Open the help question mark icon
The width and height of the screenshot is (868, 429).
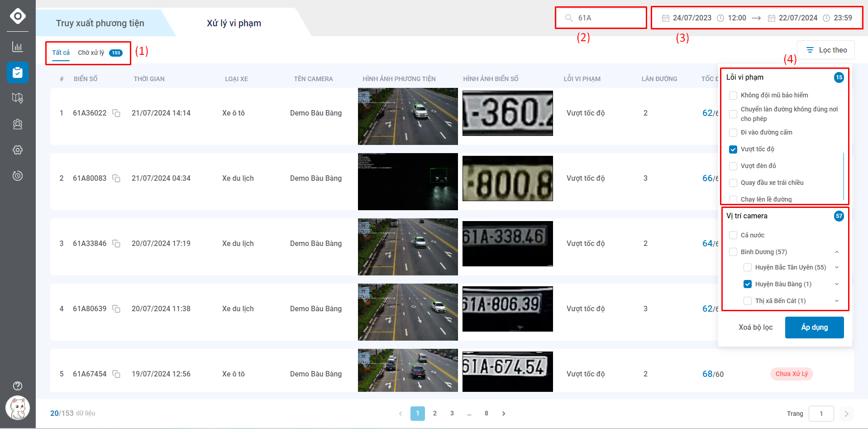pos(18,386)
